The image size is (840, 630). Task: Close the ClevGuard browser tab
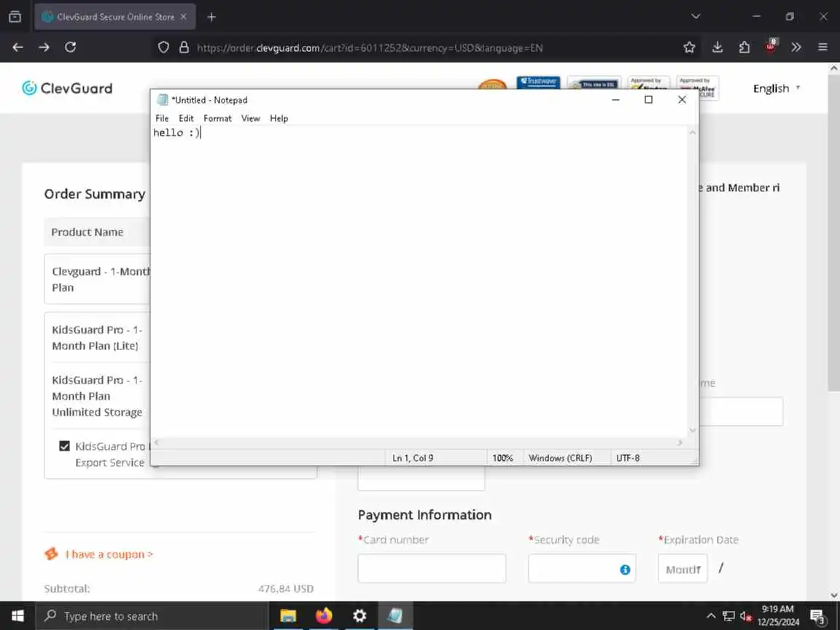point(183,17)
